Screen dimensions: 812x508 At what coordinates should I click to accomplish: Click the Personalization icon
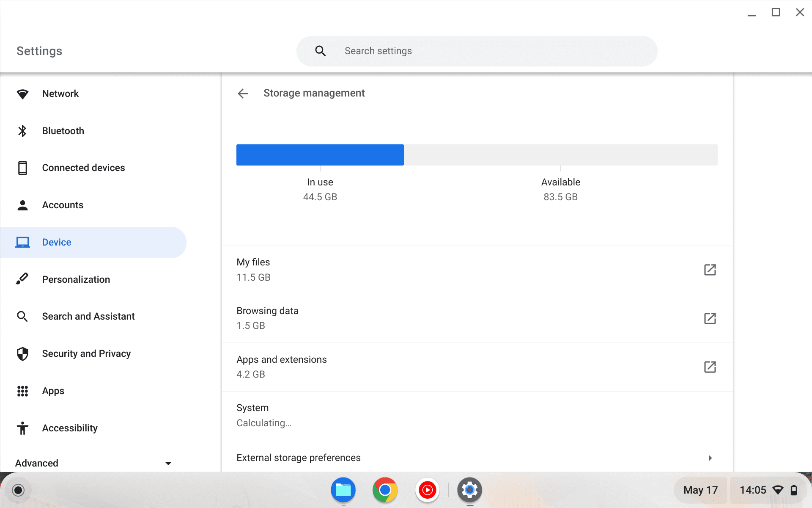(21, 279)
